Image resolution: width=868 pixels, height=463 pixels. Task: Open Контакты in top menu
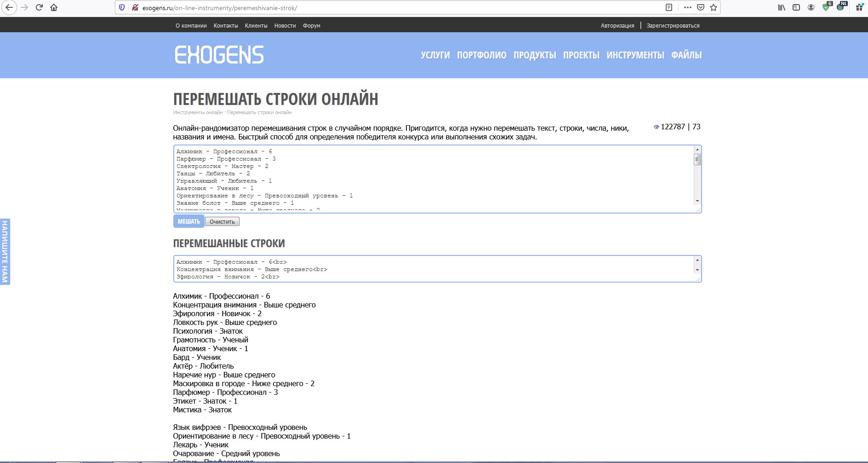pos(226,26)
